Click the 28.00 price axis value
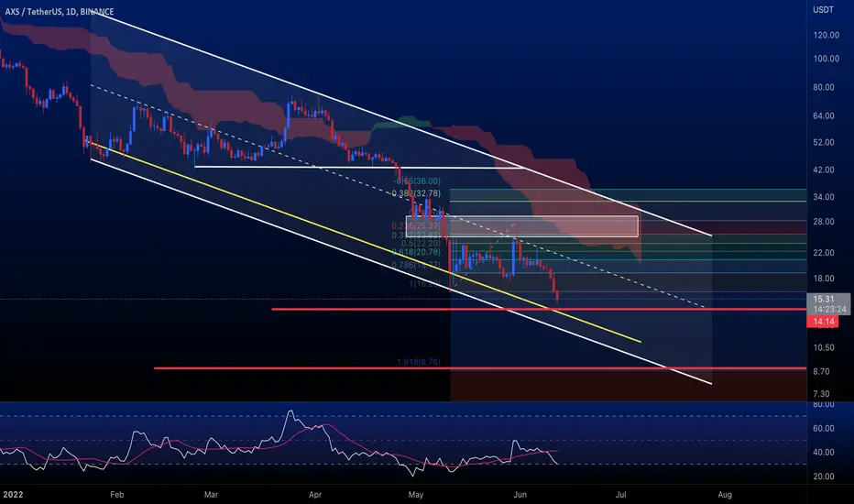Viewport: 854px width, 504px height. 824,222
